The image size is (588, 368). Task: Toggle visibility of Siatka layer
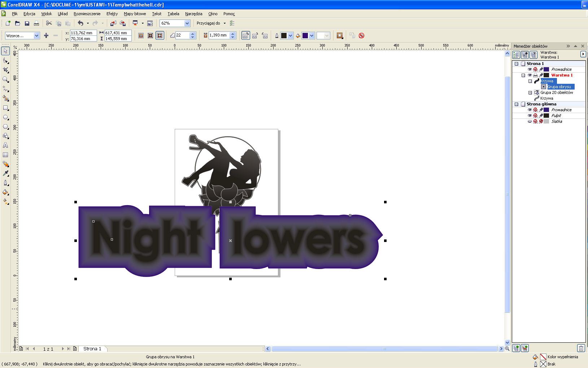coord(530,121)
